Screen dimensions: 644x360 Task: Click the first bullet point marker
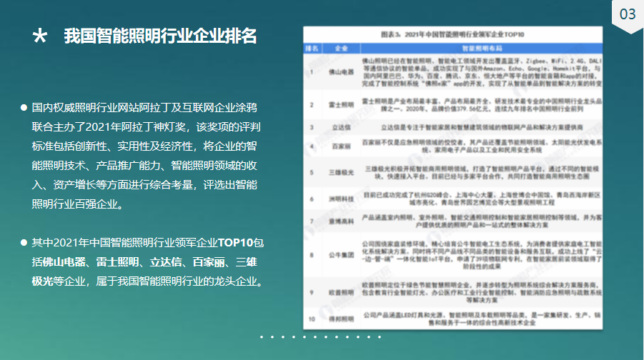tap(24, 108)
